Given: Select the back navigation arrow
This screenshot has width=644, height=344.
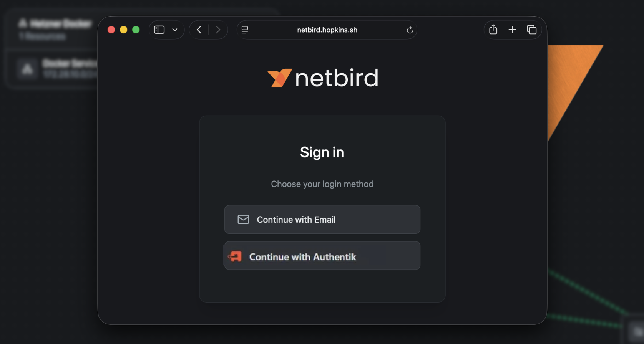Looking at the screenshot, I should tap(199, 30).
